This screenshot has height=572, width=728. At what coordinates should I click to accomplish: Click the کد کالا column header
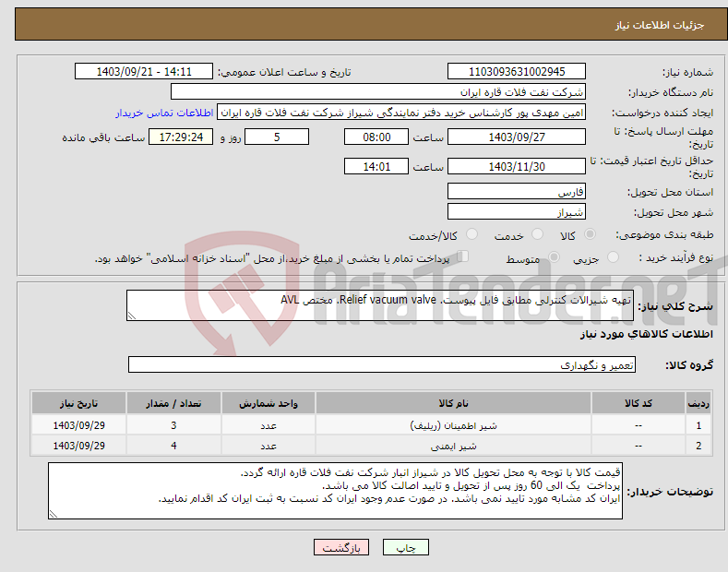[x=638, y=403]
